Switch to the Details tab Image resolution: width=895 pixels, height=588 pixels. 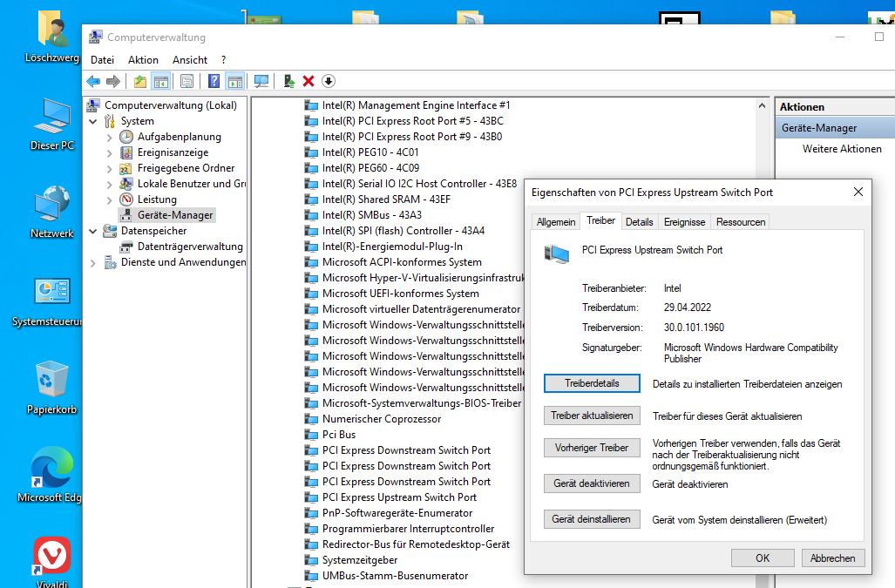(x=639, y=222)
